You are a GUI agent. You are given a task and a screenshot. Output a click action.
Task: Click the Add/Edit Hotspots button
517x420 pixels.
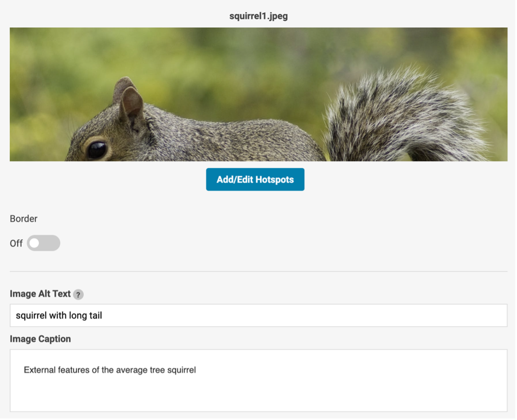[x=255, y=179]
